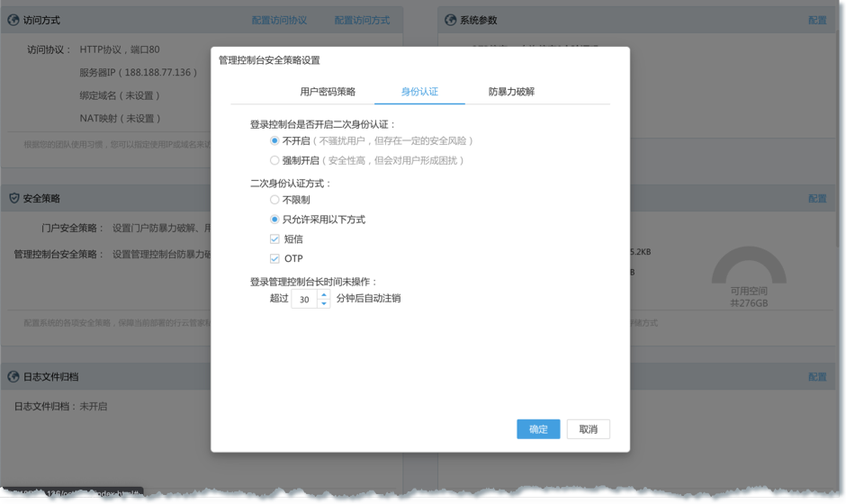Open the 防暴力破解 tab
Viewport: 846px width, 504px height.
pyautogui.click(x=511, y=92)
